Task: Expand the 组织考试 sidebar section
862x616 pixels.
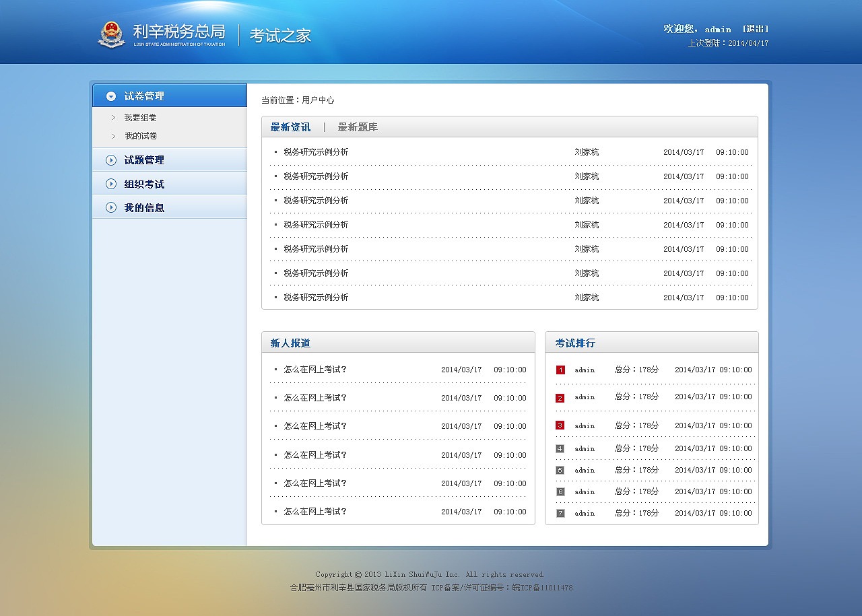Action: tap(170, 184)
